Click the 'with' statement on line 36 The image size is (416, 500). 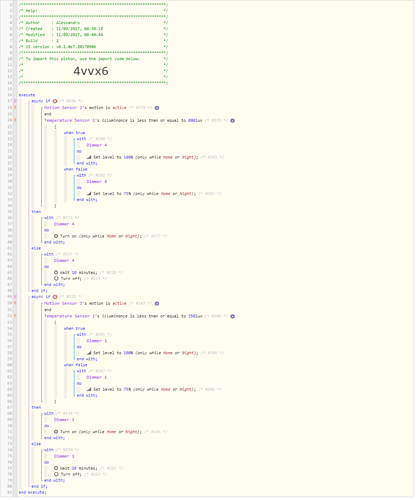pyautogui.click(x=49, y=218)
